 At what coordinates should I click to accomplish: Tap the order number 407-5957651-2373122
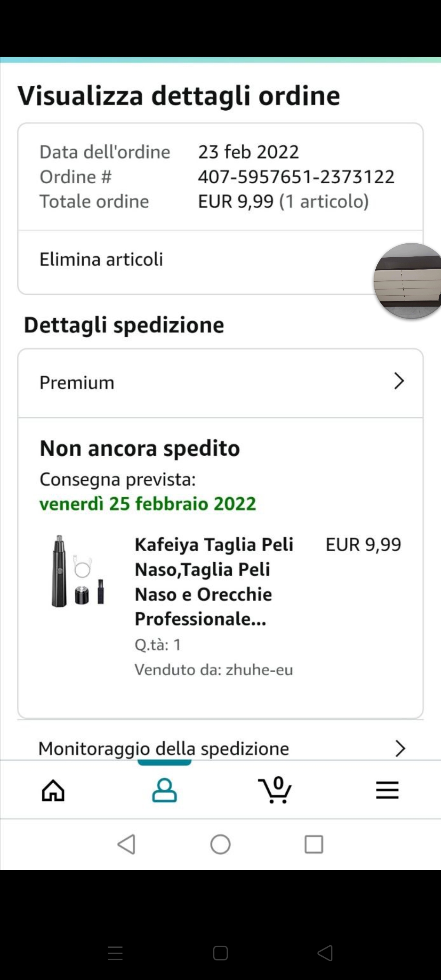point(296,177)
